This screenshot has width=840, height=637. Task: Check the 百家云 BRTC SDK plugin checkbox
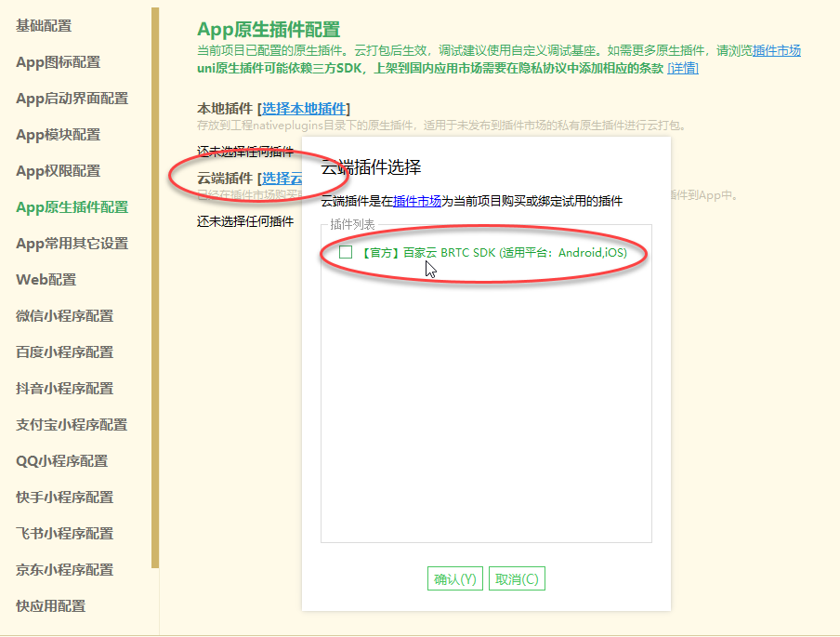tap(345, 251)
